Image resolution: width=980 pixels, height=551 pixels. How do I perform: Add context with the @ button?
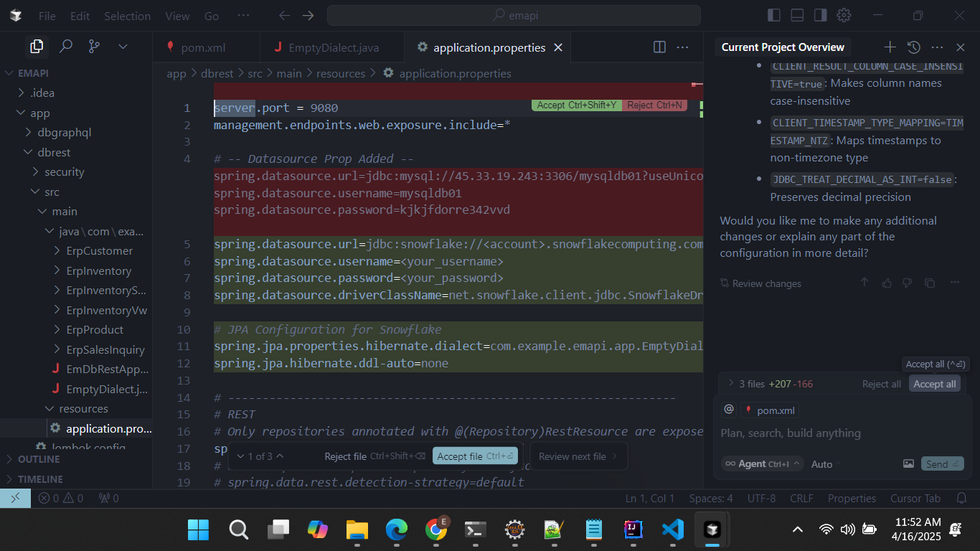pyautogui.click(x=729, y=409)
